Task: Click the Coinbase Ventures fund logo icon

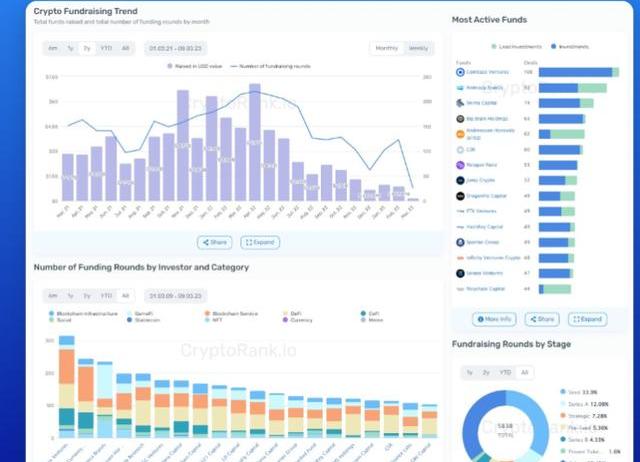Action: [x=460, y=72]
